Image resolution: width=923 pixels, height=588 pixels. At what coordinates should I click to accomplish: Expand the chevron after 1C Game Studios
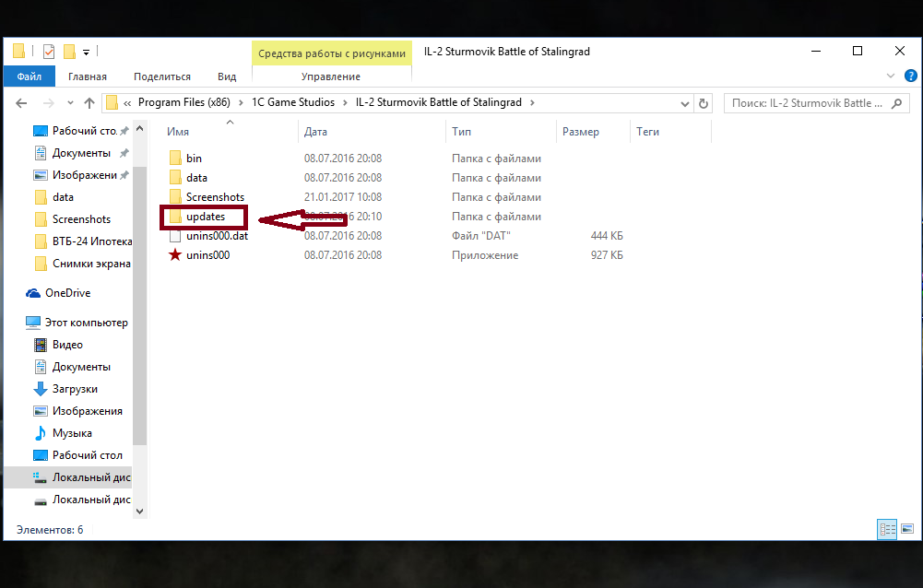pos(345,102)
